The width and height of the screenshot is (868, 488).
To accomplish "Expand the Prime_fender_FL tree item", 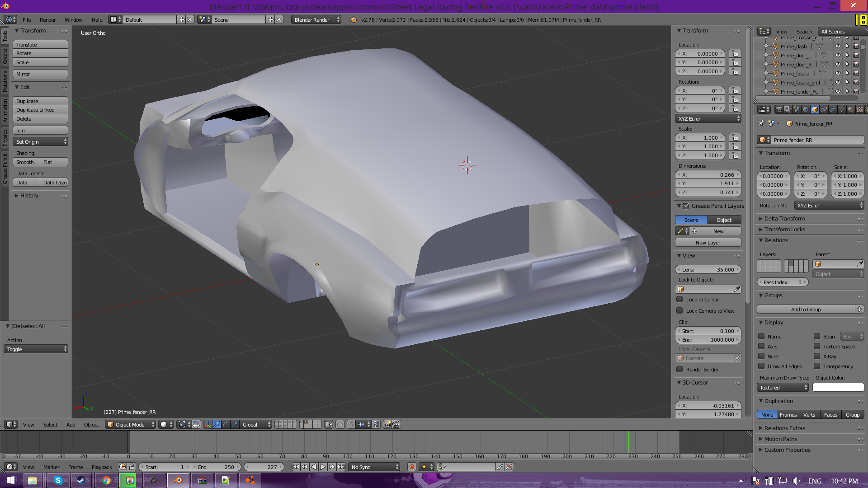I will (x=766, y=91).
